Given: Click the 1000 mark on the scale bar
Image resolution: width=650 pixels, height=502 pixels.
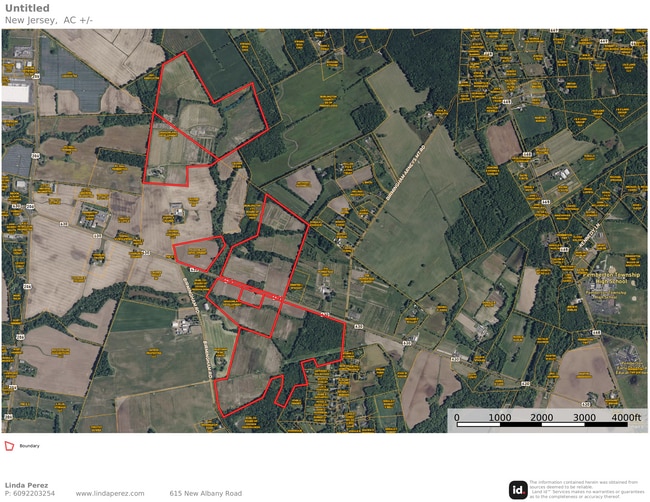Looking at the screenshot, I should click(499, 417).
